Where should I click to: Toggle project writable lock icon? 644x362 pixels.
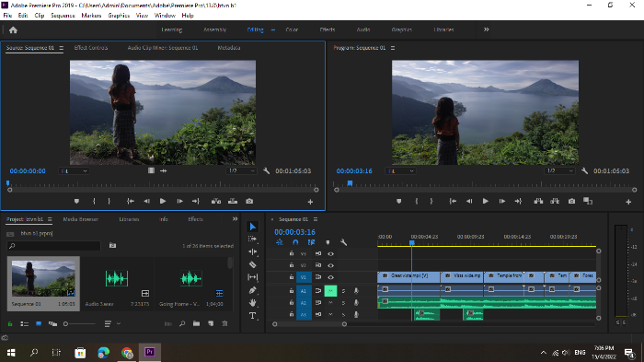pyautogui.click(x=10, y=324)
